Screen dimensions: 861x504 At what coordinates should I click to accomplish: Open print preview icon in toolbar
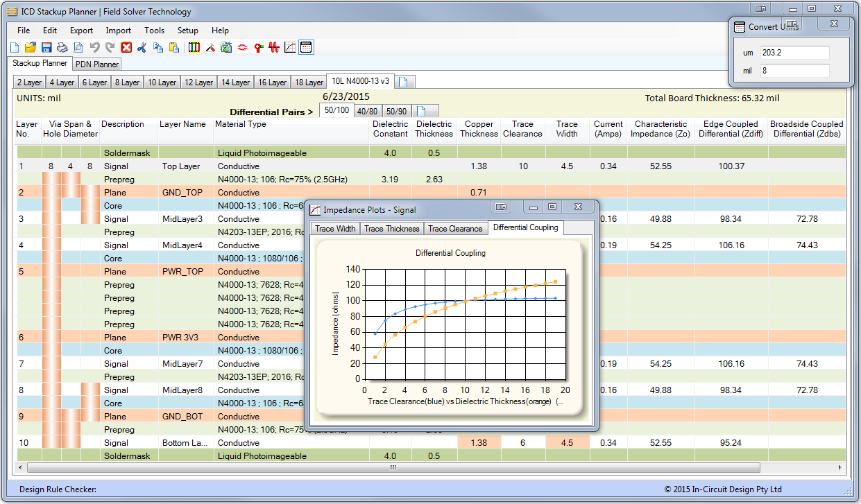point(78,48)
